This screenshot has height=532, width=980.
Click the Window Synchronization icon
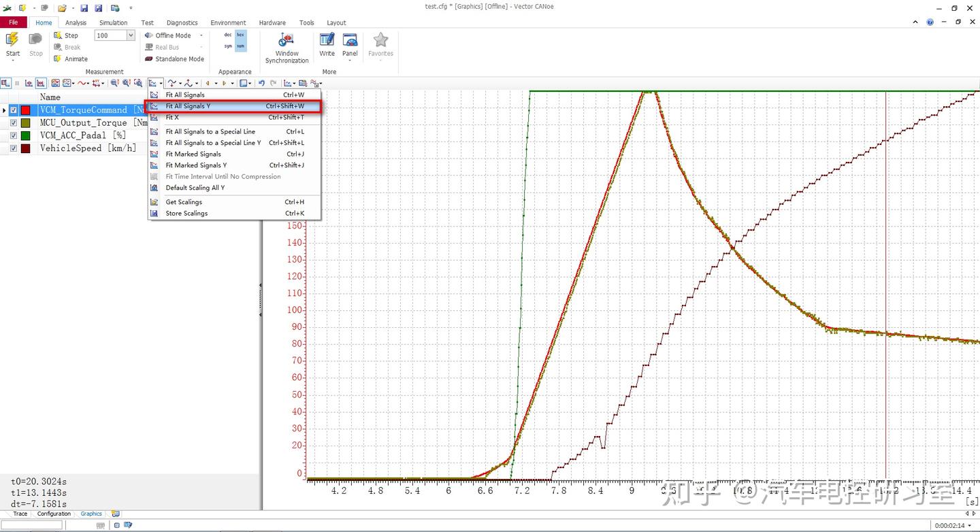[287, 40]
